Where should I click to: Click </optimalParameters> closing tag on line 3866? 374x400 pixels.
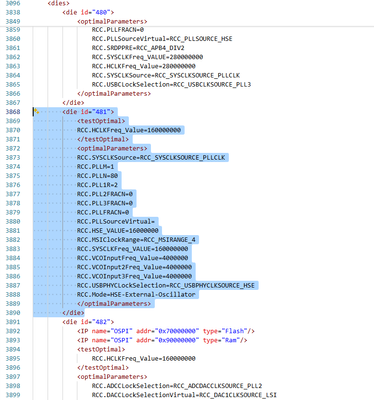point(114,94)
